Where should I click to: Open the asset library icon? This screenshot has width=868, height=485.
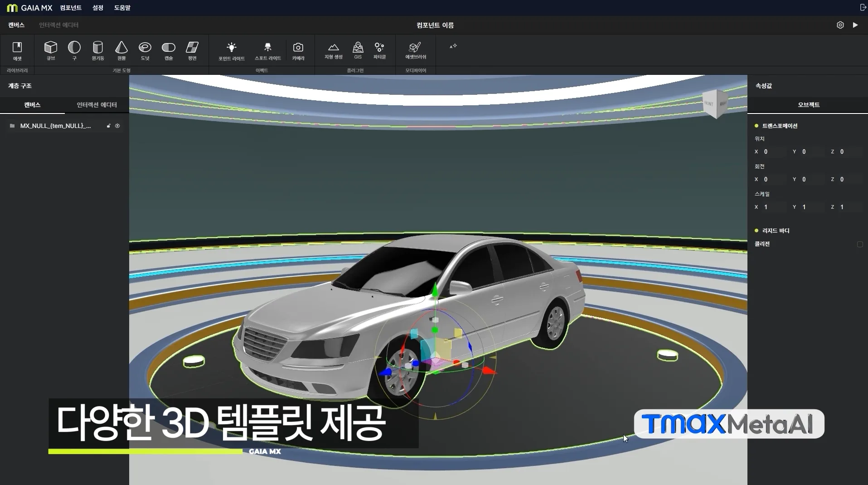(x=17, y=50)
